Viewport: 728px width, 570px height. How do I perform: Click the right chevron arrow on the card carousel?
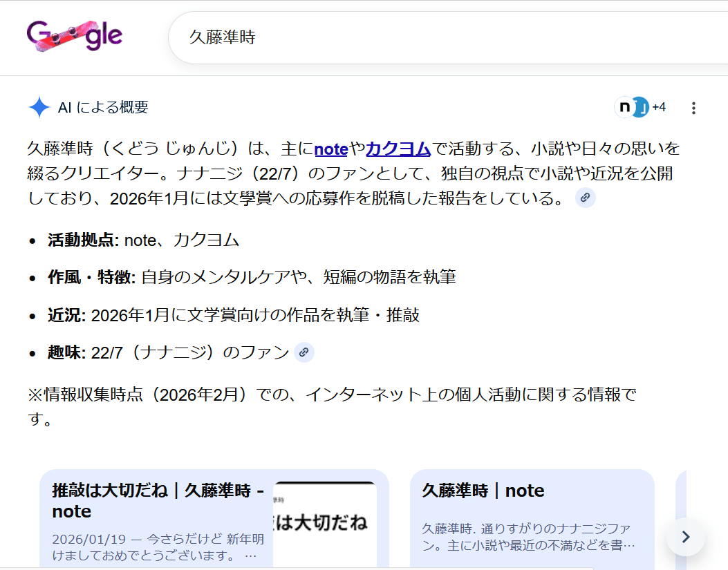coord(685,537)
